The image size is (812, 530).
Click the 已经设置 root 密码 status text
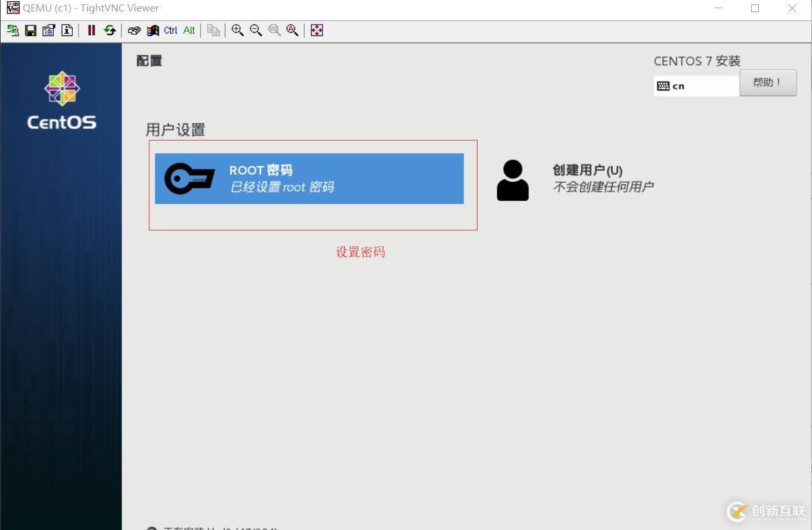282,187
